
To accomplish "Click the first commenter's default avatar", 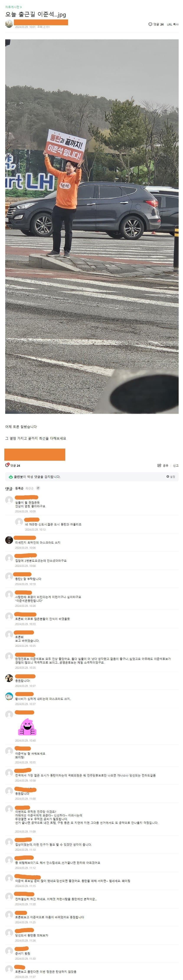I will (x=9, y=500).
